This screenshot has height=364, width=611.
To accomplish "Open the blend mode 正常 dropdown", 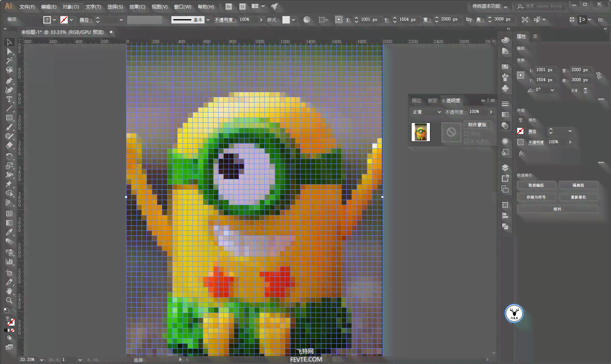I will click(x=427, y=112).
